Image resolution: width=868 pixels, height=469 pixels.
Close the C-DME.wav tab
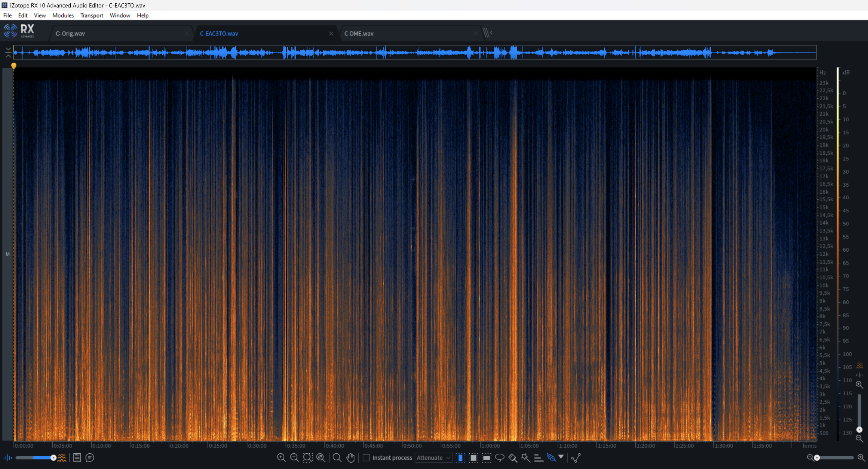coord(475,33)
